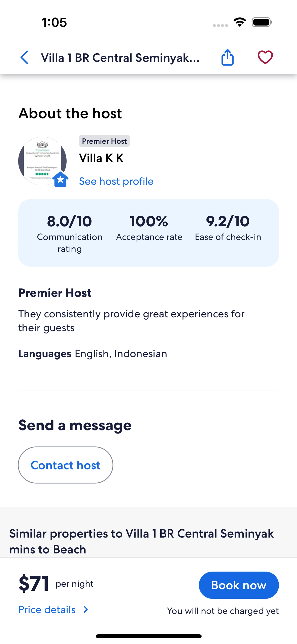Tap the battery status icon
Viewport: 297px width, 644px height.
pos(262,22)
